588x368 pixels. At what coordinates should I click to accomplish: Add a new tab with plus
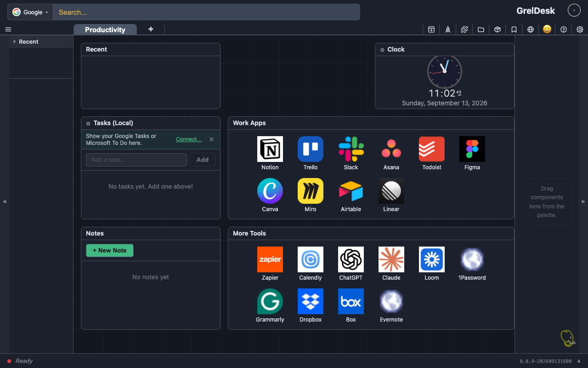[151, 29]
